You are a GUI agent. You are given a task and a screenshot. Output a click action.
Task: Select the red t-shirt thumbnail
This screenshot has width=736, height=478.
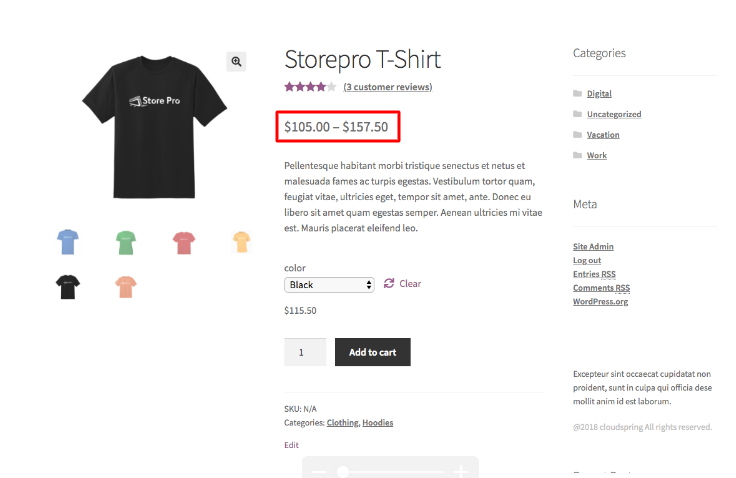[183, 241]
